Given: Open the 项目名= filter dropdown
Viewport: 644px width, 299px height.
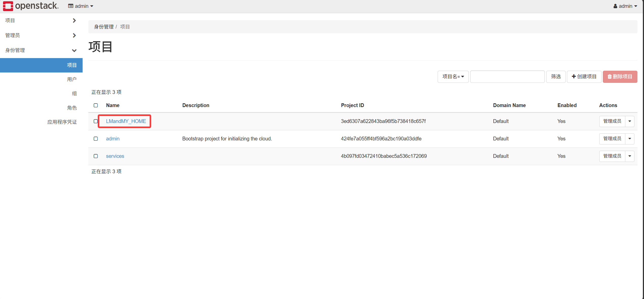Looking at the screenshot, I should click(453, 77).
